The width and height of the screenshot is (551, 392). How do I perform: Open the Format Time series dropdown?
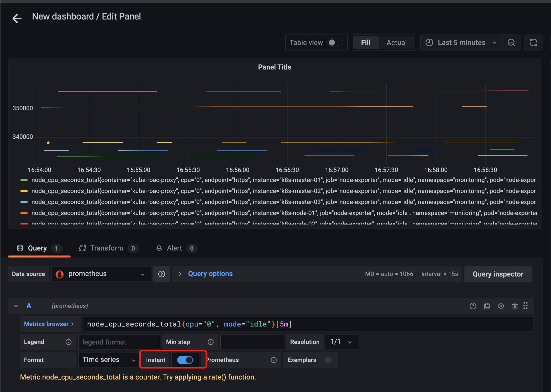[x=109, y=360]
